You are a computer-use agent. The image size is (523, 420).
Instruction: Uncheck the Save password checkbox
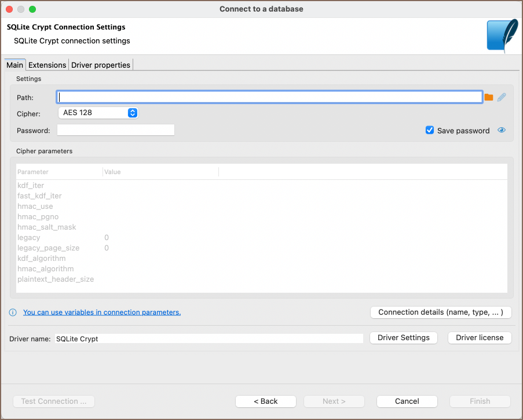430,131
